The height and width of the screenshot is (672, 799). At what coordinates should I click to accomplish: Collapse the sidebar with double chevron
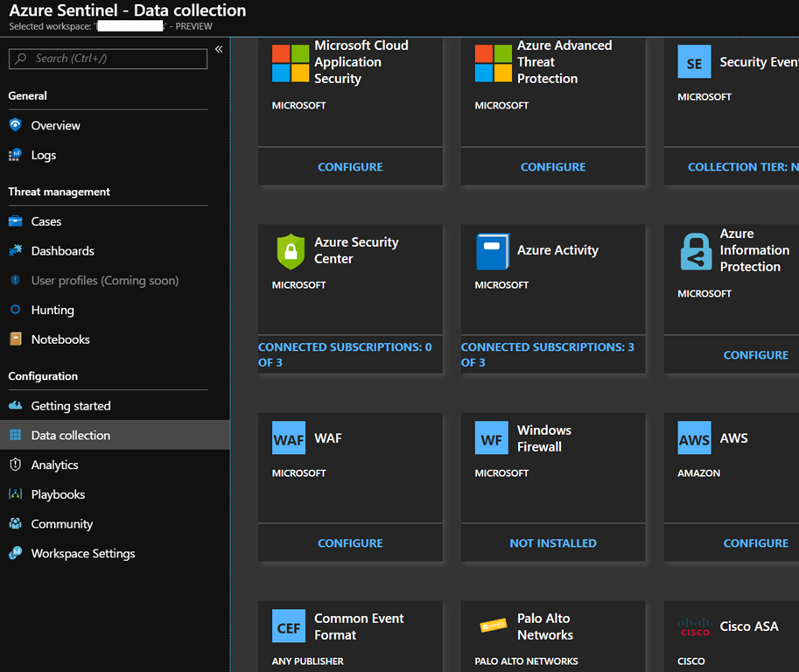(x=219, y=50)
